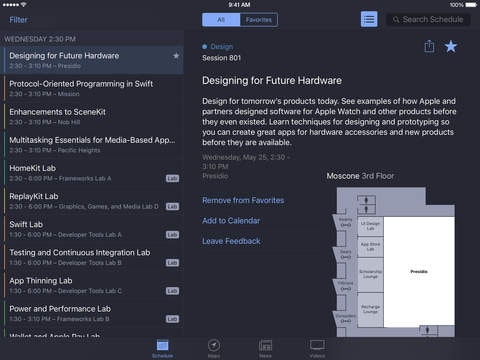Open the ReplayKit Lab session
The image size is (480, 360).
[92, 201]
